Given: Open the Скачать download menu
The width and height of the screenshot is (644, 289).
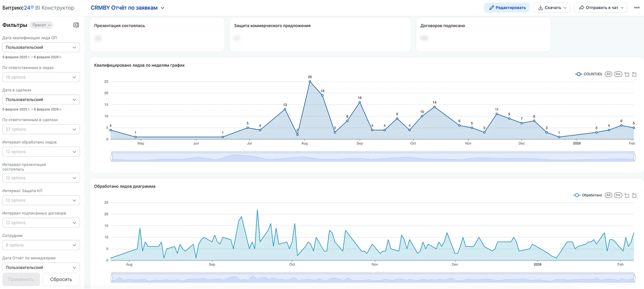Looking at the screenshot, I should point(552,8).
